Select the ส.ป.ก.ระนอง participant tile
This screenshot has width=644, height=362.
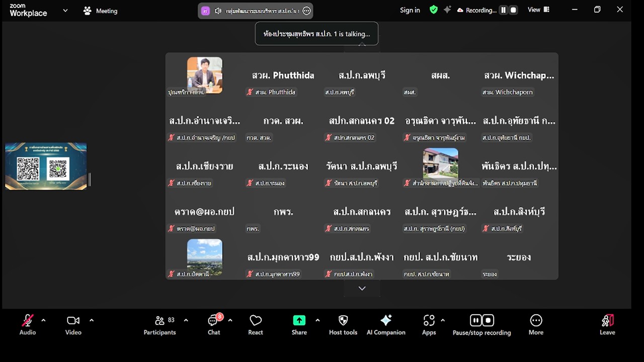283,166
